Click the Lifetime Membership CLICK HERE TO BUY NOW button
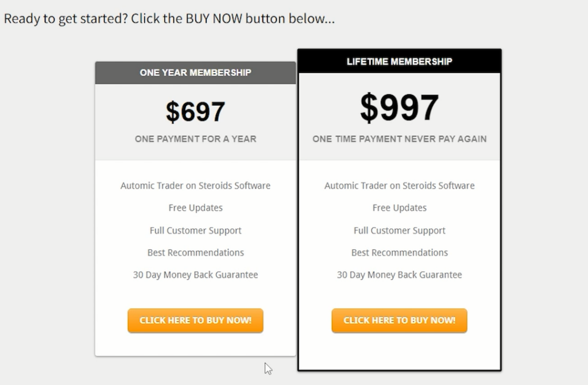Screen dimensions: 588x385 point(399,321)
